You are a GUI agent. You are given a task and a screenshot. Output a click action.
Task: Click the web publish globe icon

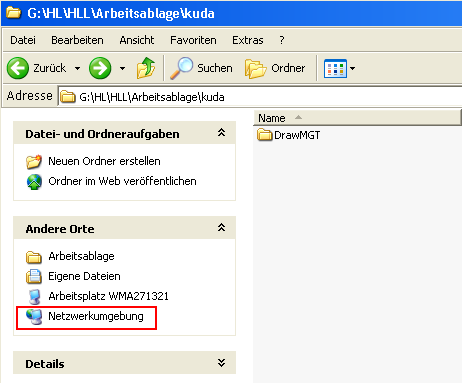pos(34,182)
